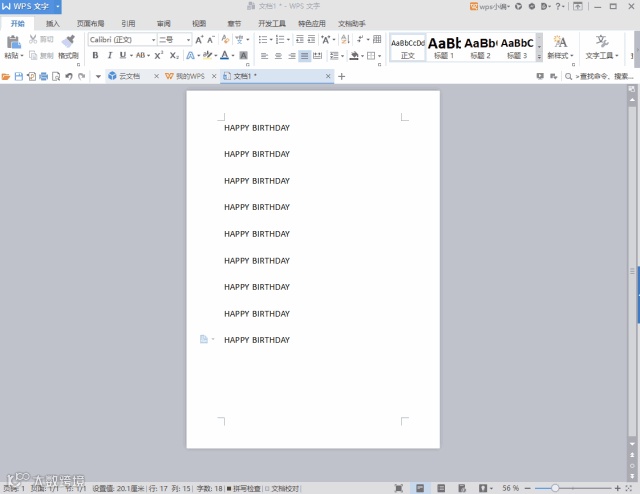Screen dimensions: 640x494
Task: Align text left
Action: pos(264,56)
